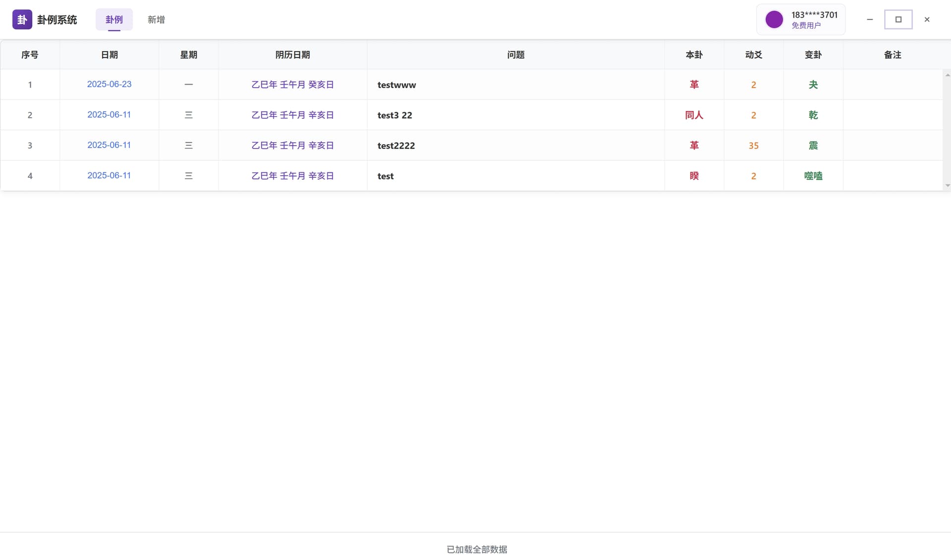The width and height of the screenshot is (951, 560).
Task: Click the 同人 hexagram in row two
Action: point(693,115)
